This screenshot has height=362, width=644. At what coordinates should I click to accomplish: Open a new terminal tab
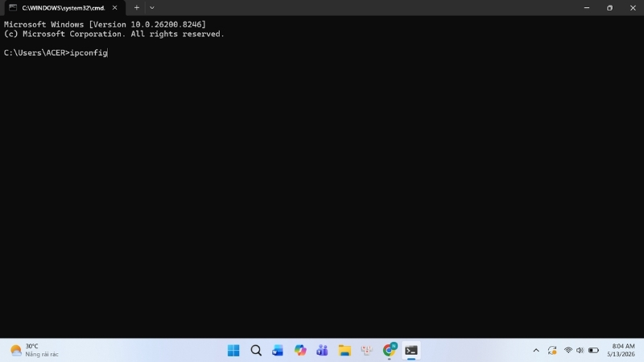(136, 8)
